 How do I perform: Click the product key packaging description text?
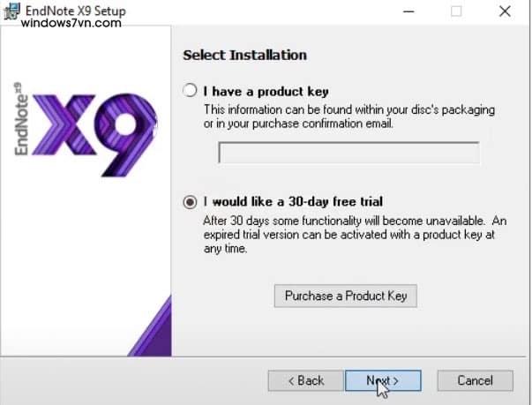point(349,116)
